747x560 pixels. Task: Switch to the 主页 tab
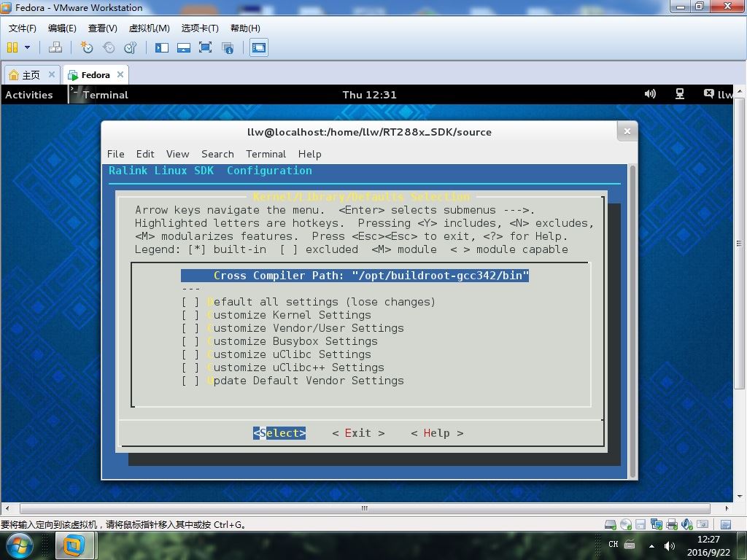[31, 75]
